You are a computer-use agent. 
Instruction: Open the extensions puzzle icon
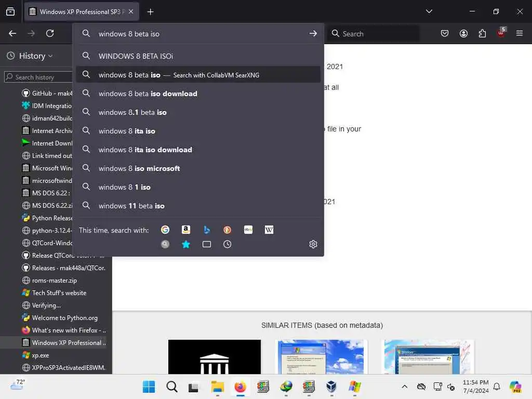[x=482, y=33]
